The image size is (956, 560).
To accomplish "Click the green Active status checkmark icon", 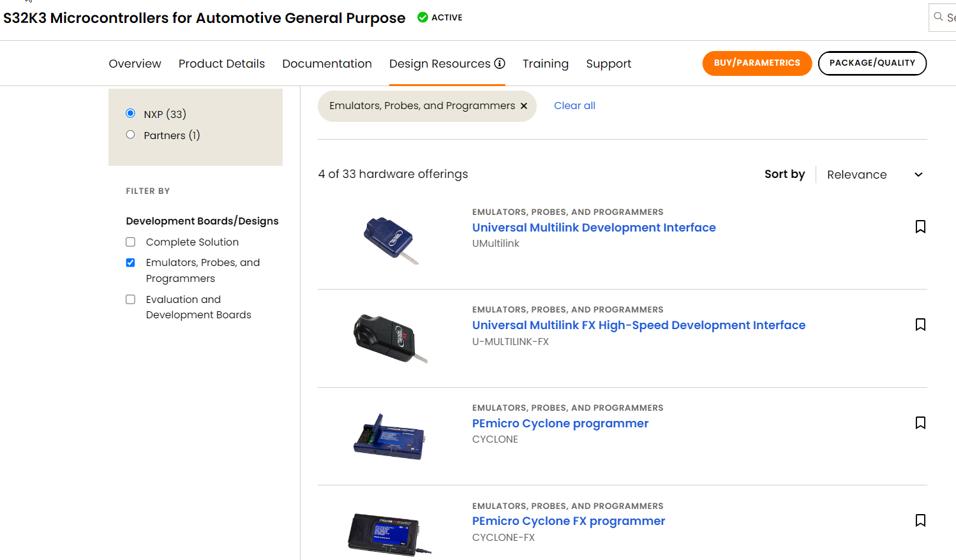I will point(422,17).
